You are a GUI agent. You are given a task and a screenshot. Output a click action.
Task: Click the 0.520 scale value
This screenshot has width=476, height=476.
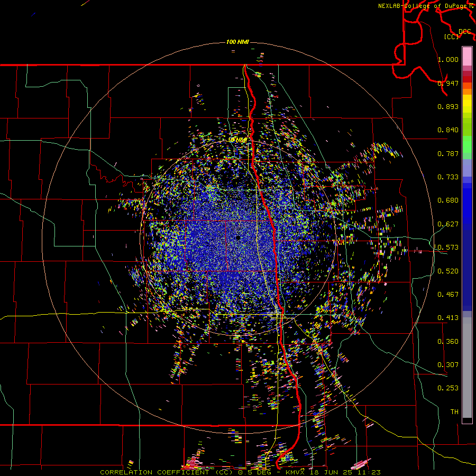[x=448, y=271]
